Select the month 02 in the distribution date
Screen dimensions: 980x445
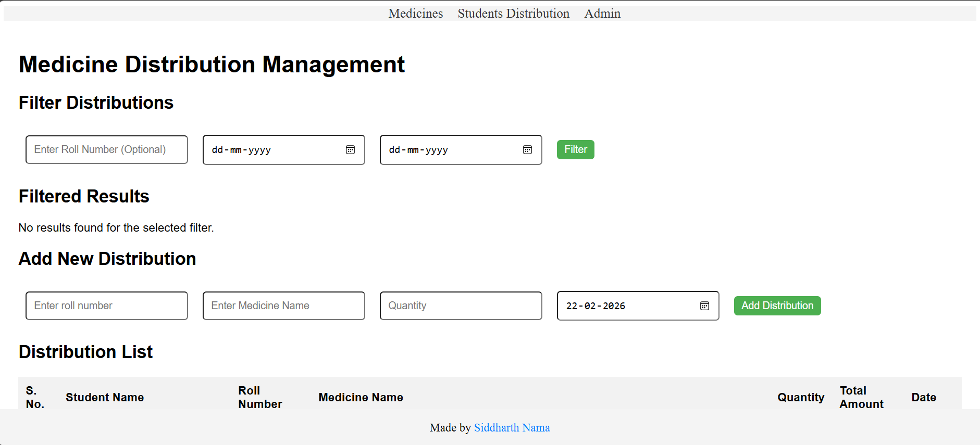(590, 306)
